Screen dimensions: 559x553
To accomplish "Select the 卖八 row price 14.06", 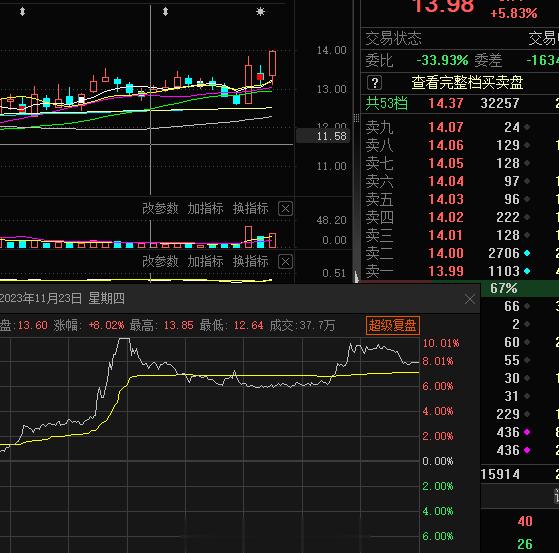I will click(446, 145).
